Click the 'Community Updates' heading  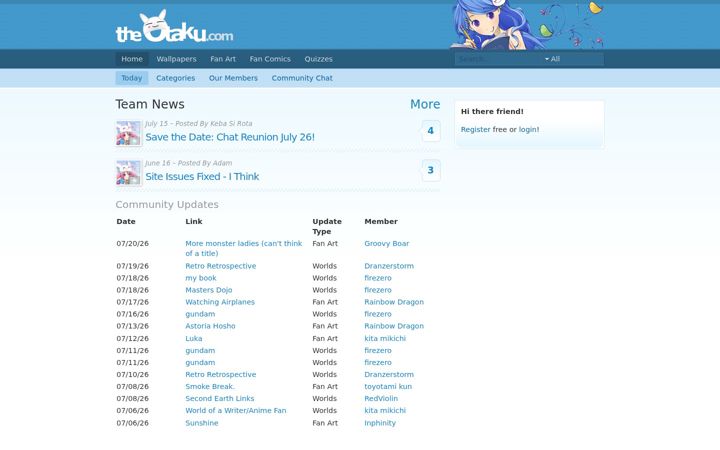click(167, 204)
